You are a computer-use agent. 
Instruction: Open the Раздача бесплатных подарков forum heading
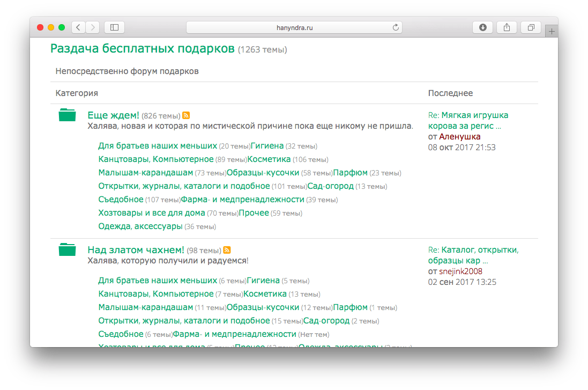click(x=143, y=49)
